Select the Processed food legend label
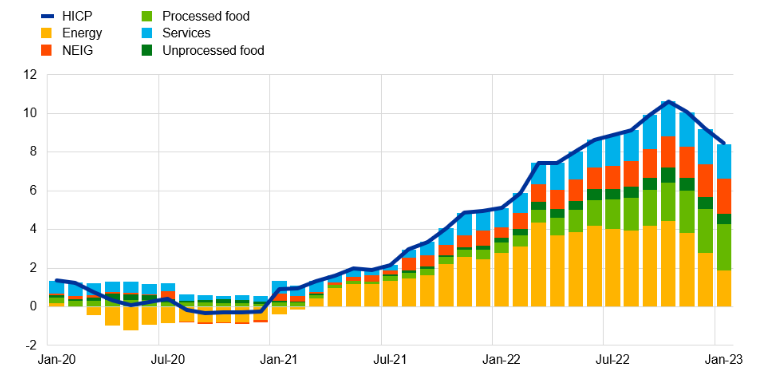767x381 pixels. coord(206,17)
